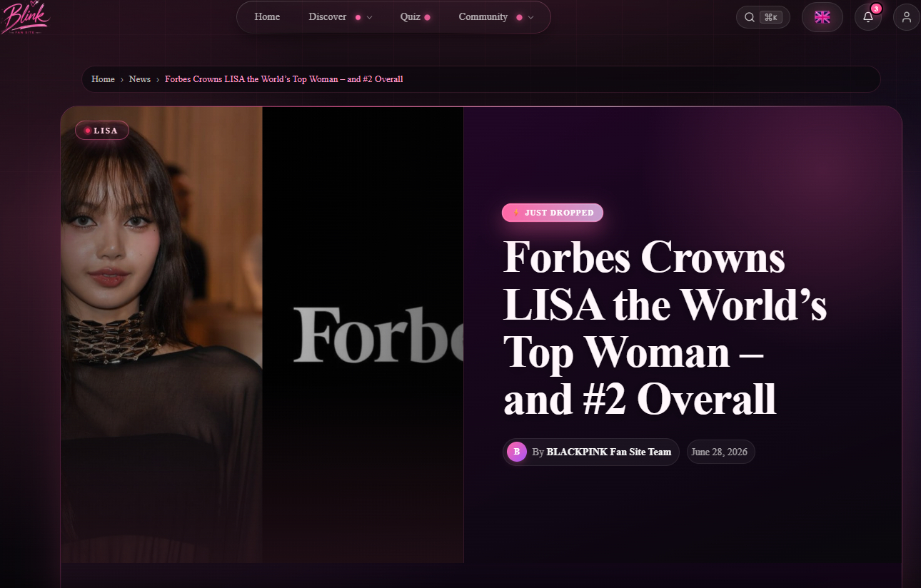
Task: Click the JUST DROPPED badge
Action: tap(553, 213)
